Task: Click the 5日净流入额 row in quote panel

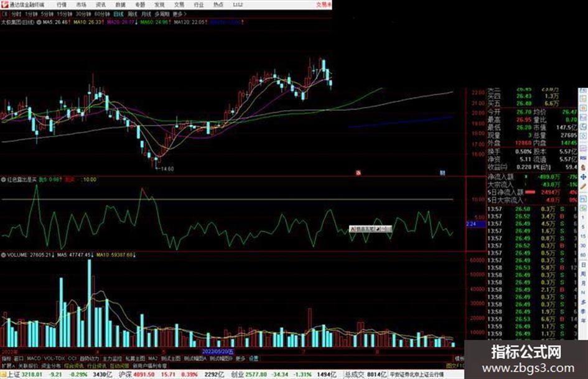Action: pyautogui.click(x=533, y=192)
